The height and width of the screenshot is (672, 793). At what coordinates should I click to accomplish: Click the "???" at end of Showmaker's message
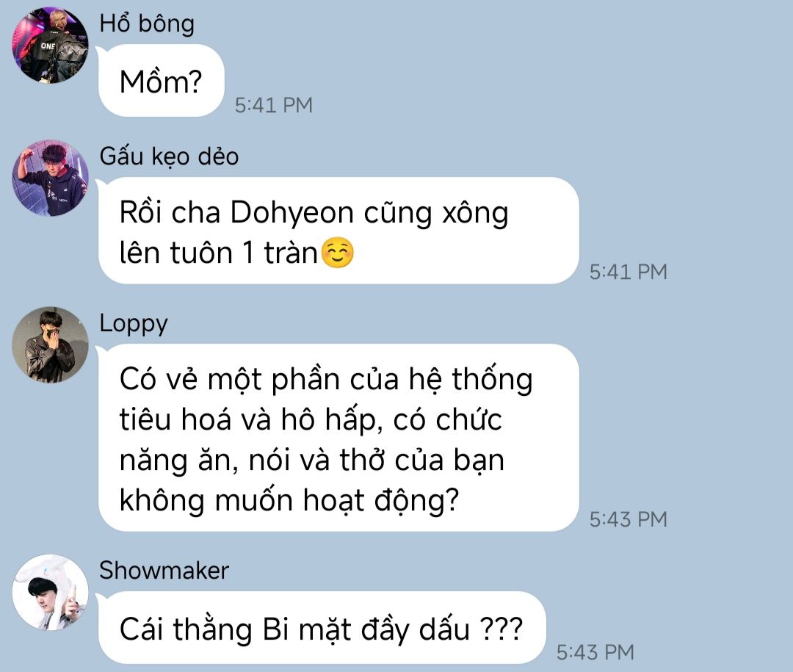pyautogui.click(x=501, y=629)
